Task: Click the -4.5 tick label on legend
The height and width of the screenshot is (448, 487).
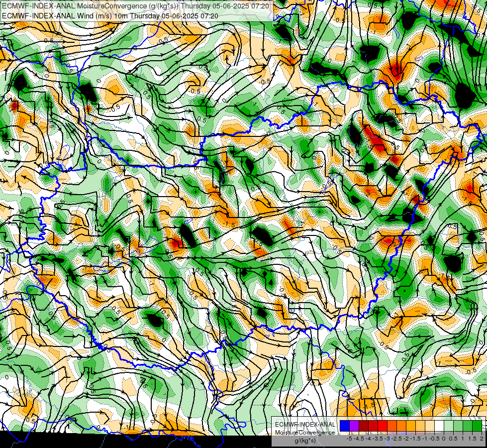Action: [359, 439]
